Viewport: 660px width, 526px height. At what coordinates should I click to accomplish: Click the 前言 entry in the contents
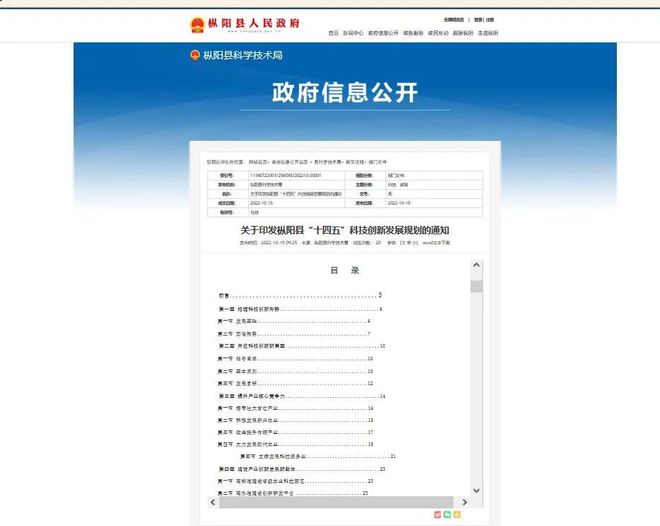(300, 295)
